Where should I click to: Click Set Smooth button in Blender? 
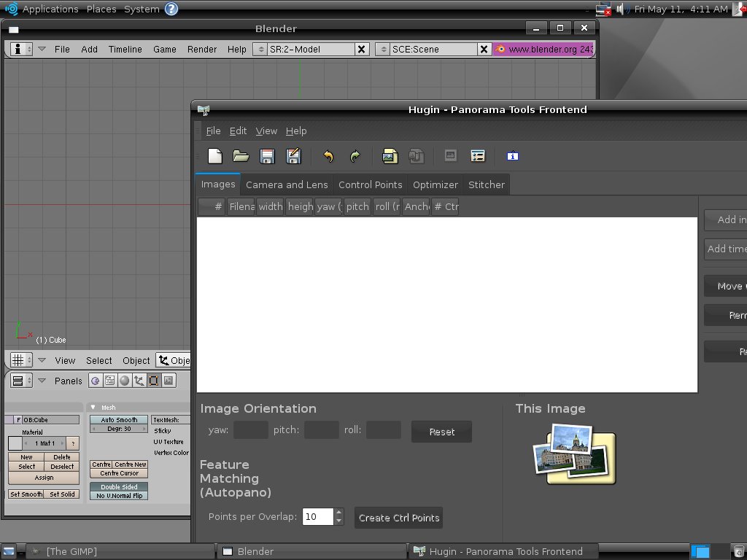pos(26,494)
